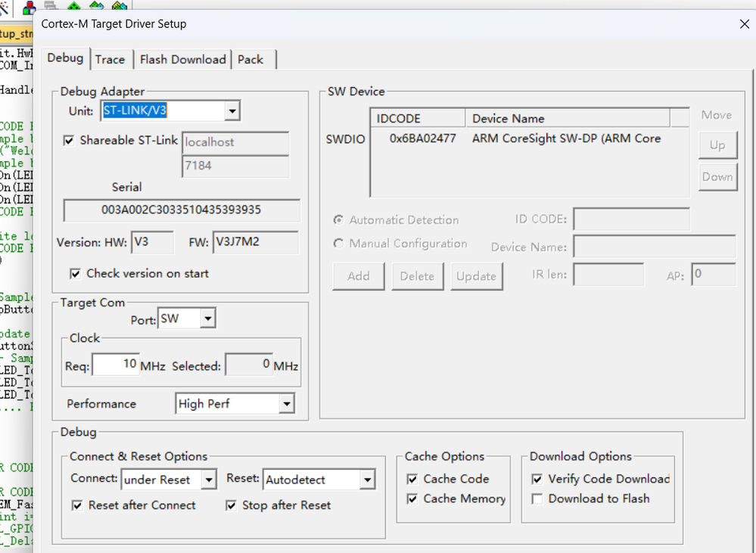Toggle Cache Memory checkbox

point(412,499)
